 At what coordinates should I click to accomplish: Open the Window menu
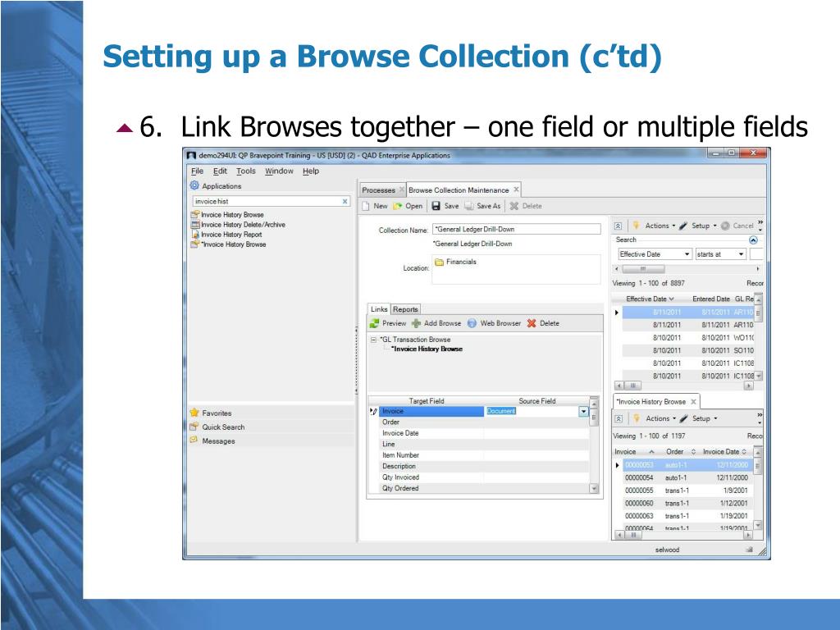[279, 171]
